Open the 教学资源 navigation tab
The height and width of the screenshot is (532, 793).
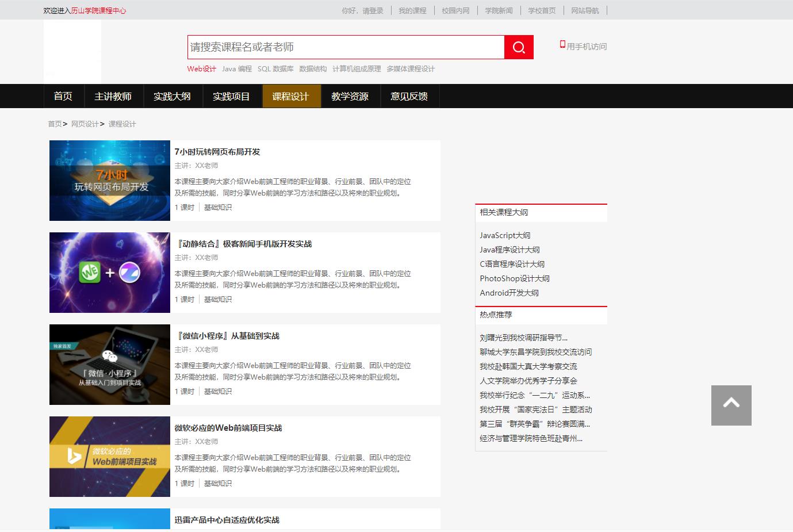click(x=350, y=96)
